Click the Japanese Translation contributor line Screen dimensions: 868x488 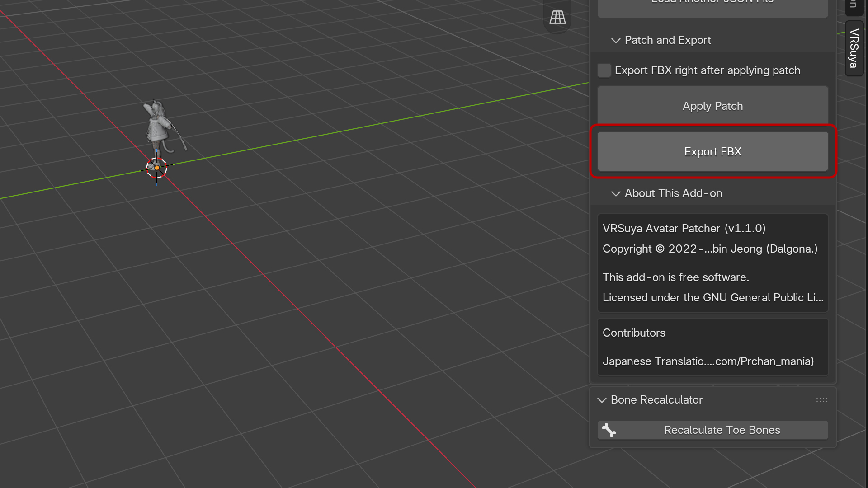pyautogui.click(x=708, y=361)
